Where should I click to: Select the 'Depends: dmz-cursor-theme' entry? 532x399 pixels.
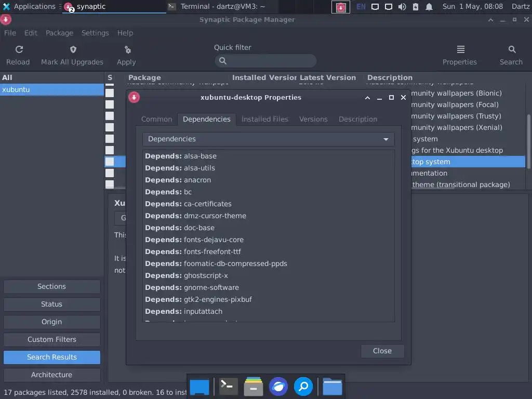(x=269, y=216)
